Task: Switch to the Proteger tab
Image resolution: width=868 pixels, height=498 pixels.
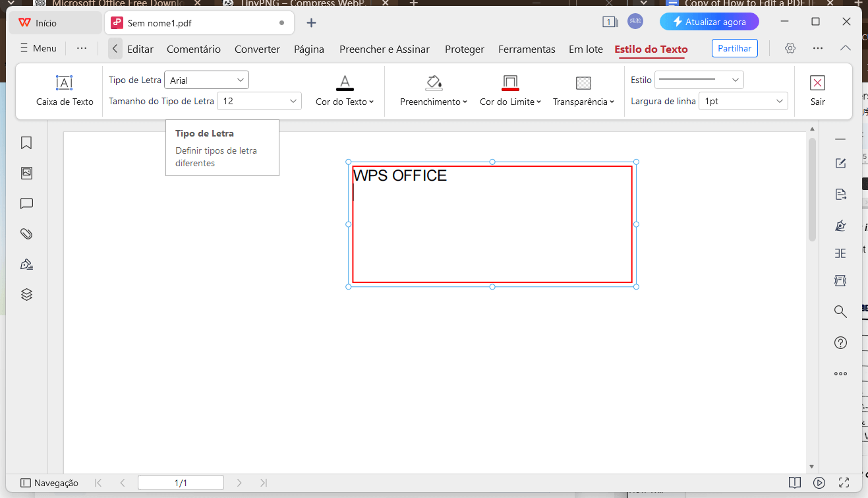Action: [x=465, y=49]
